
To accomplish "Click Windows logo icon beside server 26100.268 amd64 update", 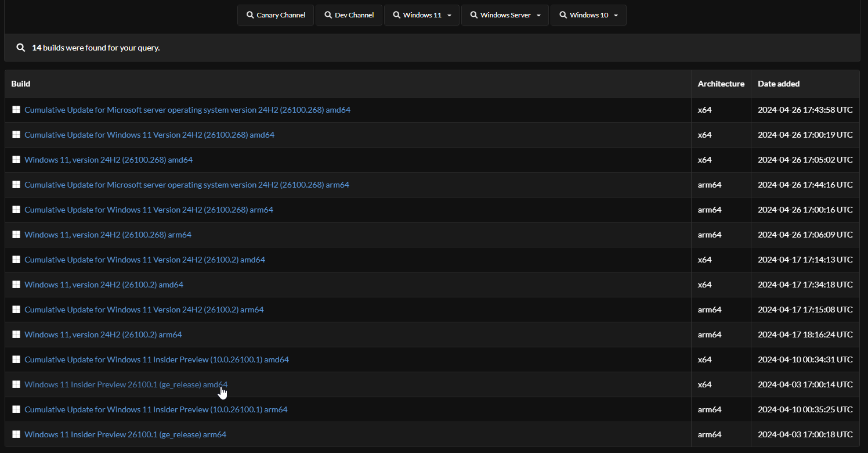I will pos(16,110).
